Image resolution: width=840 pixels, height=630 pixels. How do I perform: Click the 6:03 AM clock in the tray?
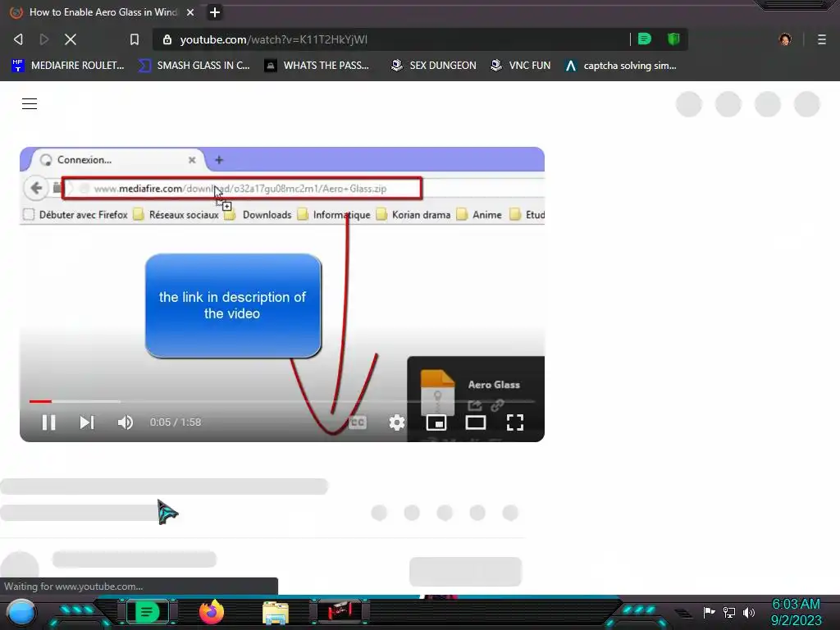(796, 604)
